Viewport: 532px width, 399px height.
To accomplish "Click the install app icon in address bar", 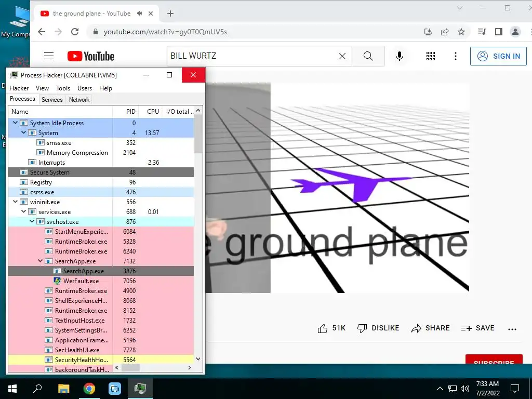I will 428,32.
